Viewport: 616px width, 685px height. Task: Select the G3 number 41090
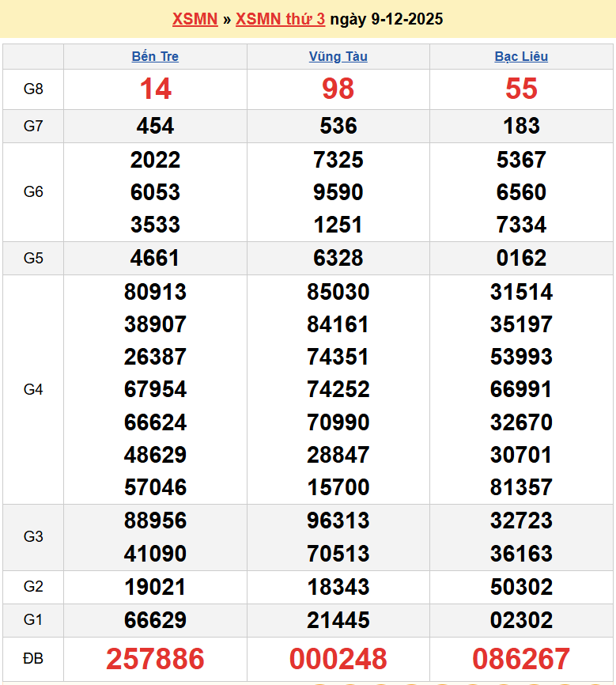click(x=155, y=554)
